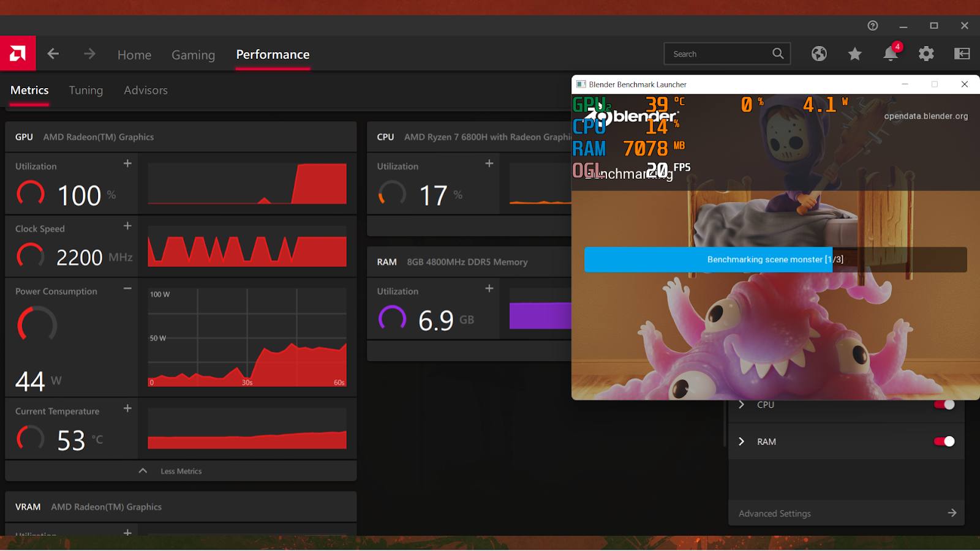This screenshot has width=980, height=551.
Task: Open favorites star icon
Action: tap(855, 54)
